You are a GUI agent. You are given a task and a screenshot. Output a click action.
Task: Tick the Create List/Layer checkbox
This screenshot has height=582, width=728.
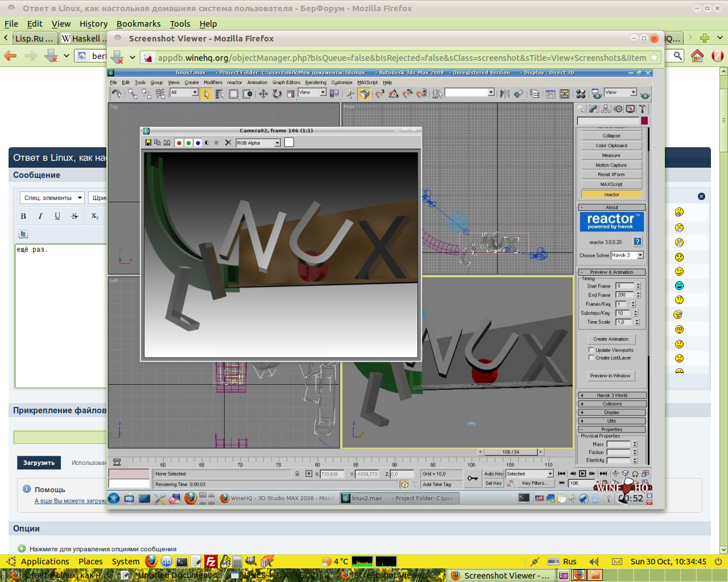click(x=591, y=358)
